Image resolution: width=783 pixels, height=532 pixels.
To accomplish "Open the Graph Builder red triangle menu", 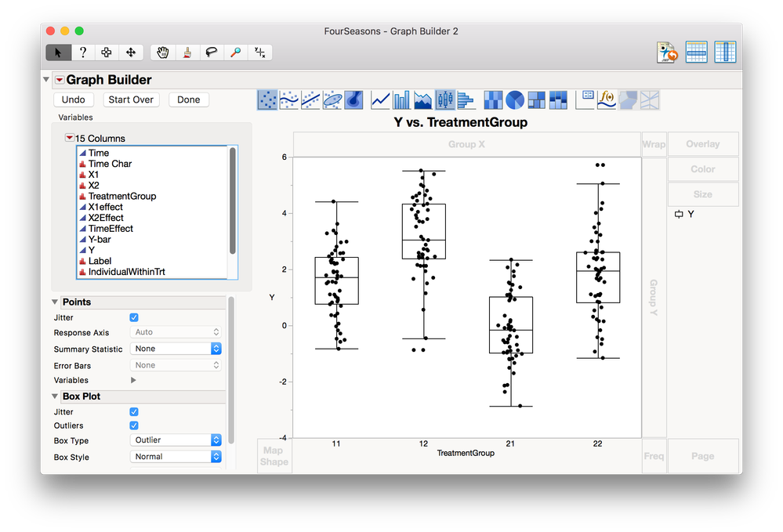I will click(60, 80).
